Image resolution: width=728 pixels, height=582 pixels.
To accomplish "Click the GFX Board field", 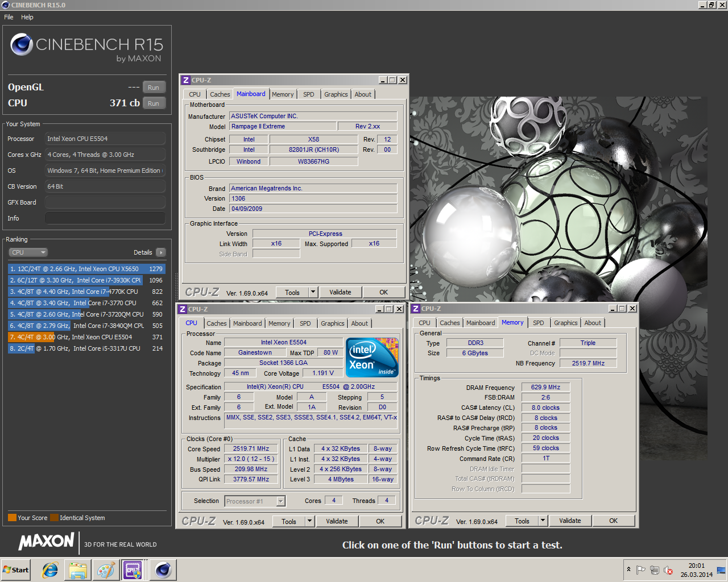I will pos(105,202).
